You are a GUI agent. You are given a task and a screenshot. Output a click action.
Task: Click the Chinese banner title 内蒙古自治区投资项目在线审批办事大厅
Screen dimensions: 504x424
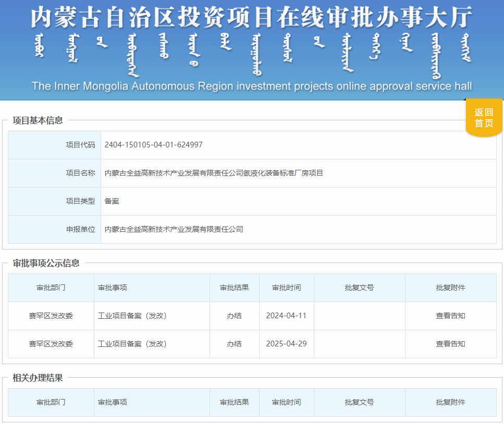251,17
